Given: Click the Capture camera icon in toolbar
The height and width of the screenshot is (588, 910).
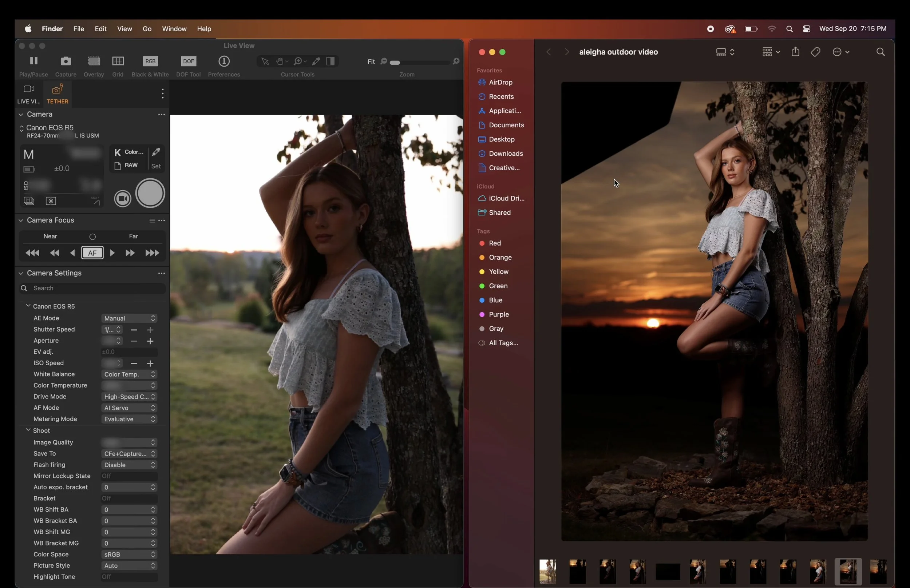Looking at the screenshot, I should (66, 61).
